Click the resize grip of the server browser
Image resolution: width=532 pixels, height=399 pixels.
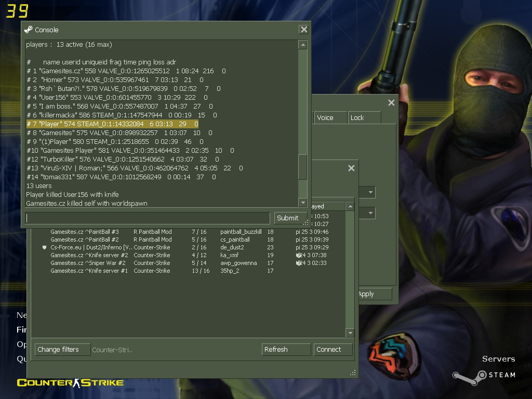click(x=353, y=373)
